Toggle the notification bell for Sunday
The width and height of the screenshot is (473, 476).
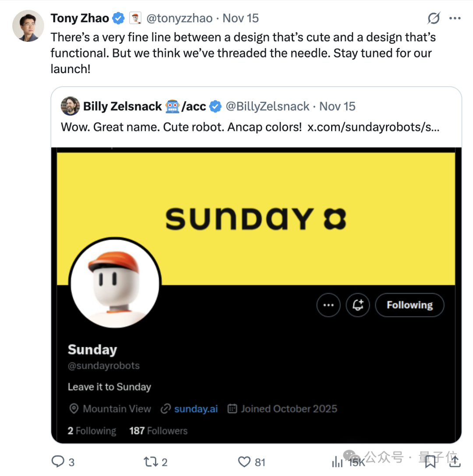(358, 305)
